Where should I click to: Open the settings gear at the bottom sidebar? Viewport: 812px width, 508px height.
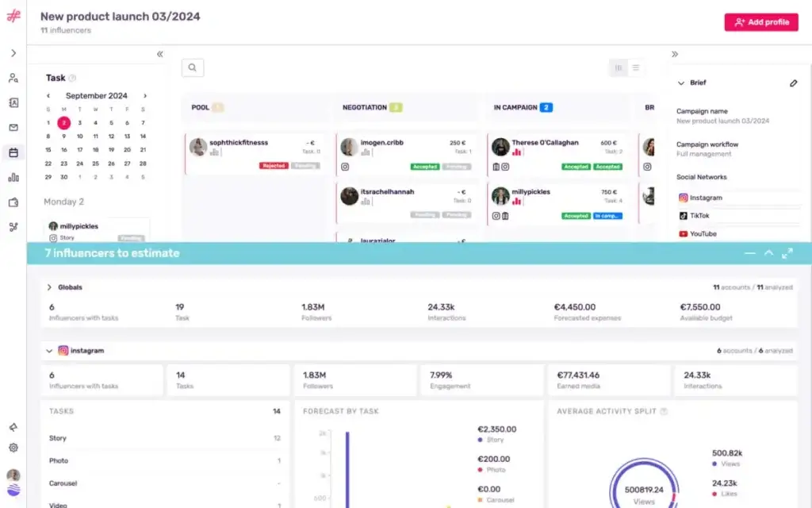coord(13,447)
